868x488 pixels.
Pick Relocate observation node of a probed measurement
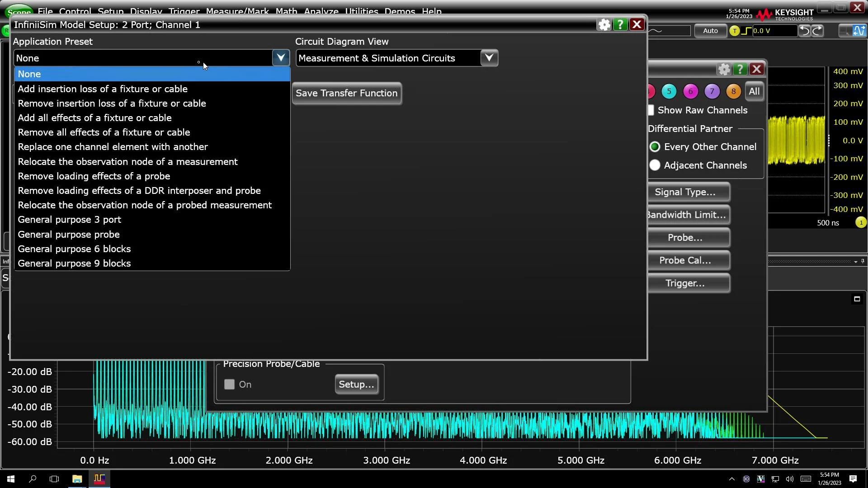pyautogui.click(x=152, y=205)
